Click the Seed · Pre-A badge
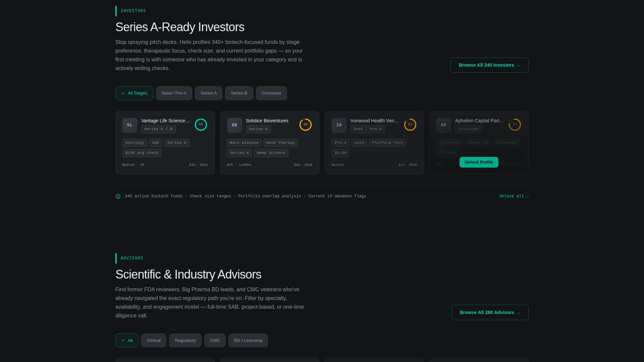This screenshot has width=644, height=362. pyautogui.click(x=368, y=129)
